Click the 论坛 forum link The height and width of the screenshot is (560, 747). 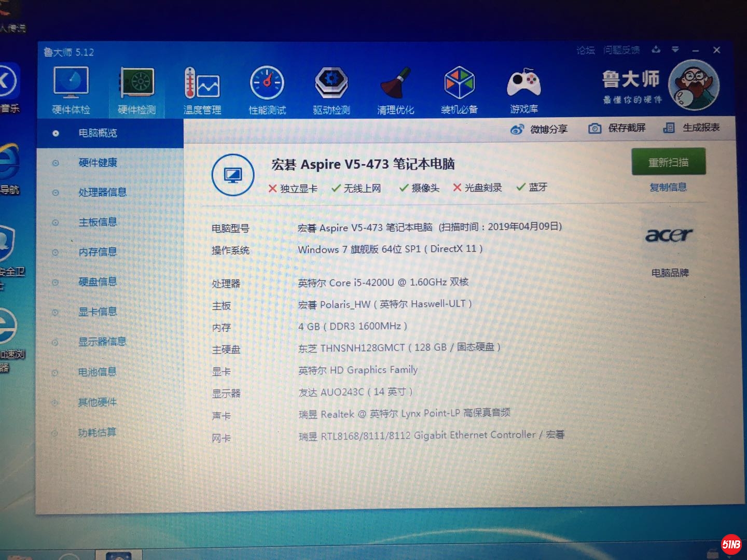pos(586,50)
